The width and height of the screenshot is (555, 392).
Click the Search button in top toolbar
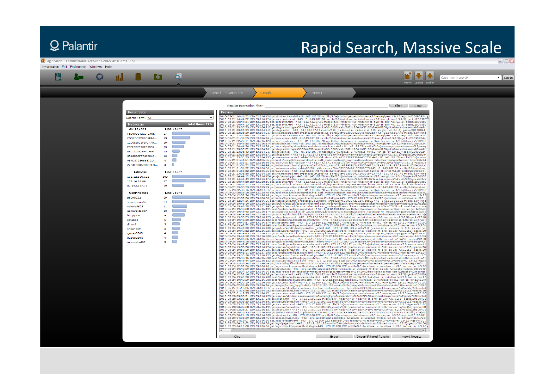[508, 77]
